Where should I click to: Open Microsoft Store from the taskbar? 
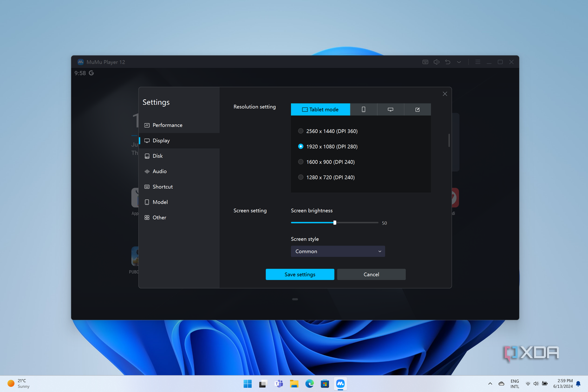click(325, 384)
